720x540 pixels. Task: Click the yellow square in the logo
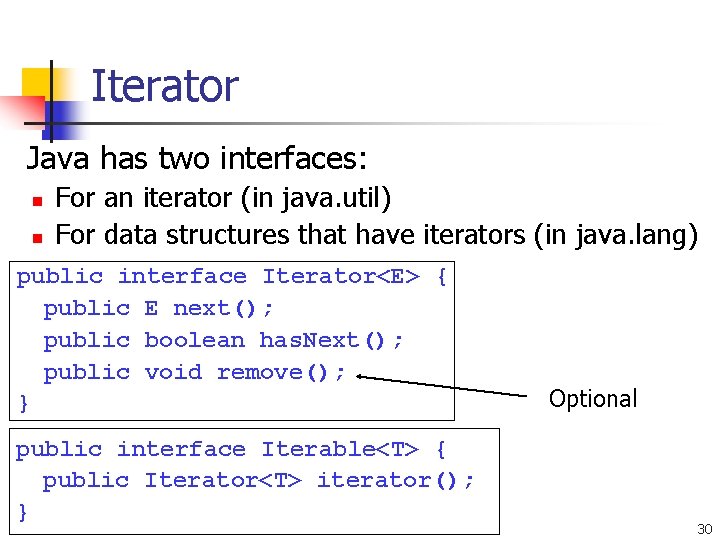point(36,83)
